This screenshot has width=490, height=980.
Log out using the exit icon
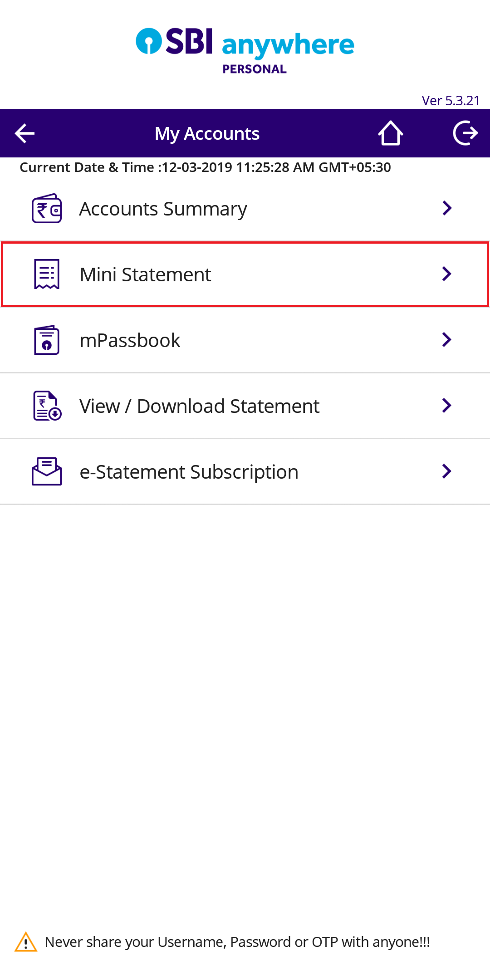(x=465, y=133)
